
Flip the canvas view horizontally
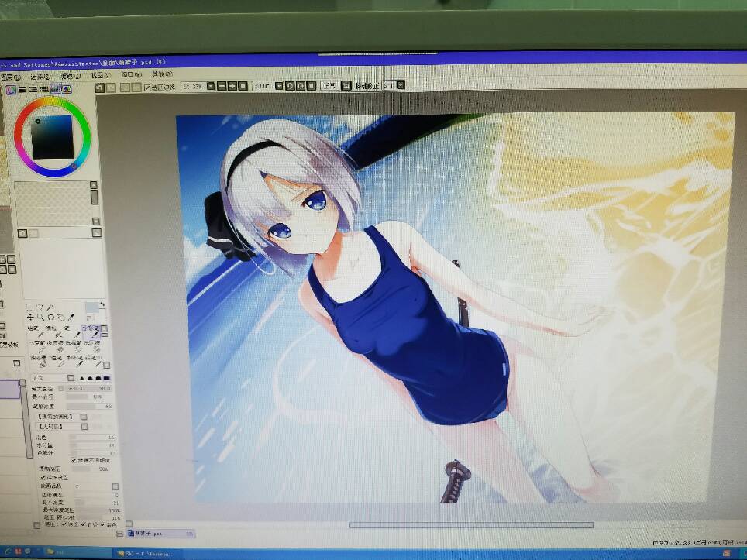pos(346,86)
